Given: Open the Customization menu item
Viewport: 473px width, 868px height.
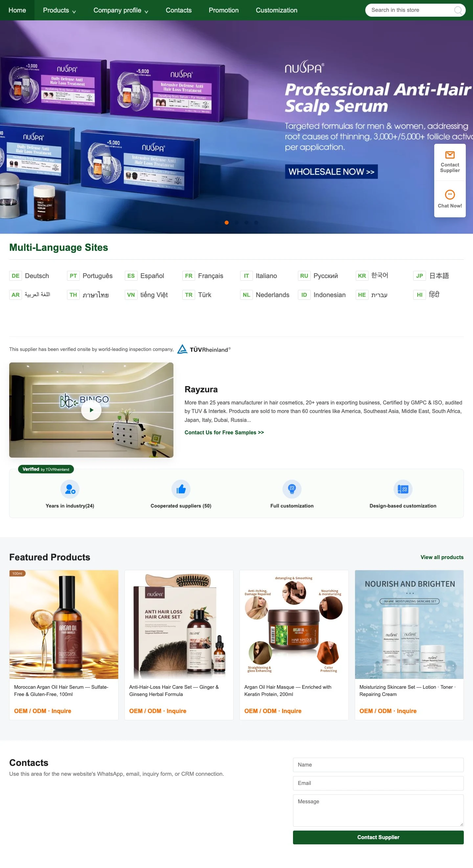Looking at the screenshot, I should tap(277, 10).
